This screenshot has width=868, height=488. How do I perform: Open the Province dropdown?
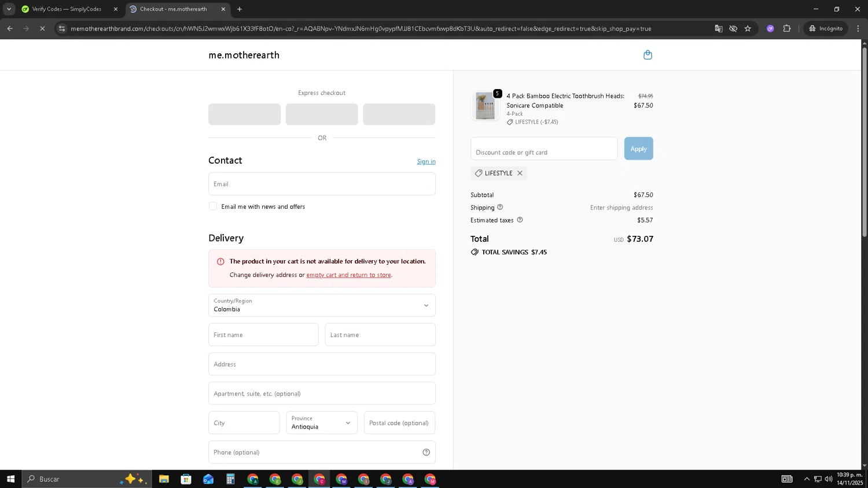tap(322, 423)
